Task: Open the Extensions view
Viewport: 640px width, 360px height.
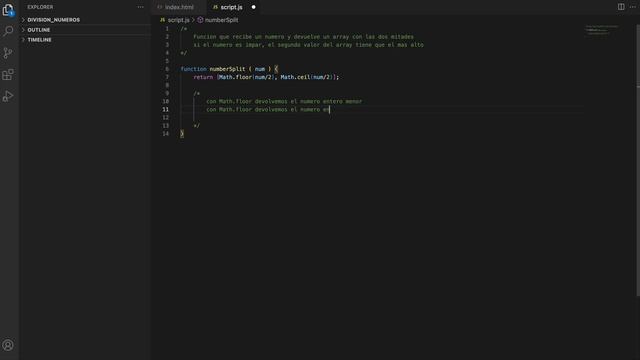Action: (x=8, y=74)
